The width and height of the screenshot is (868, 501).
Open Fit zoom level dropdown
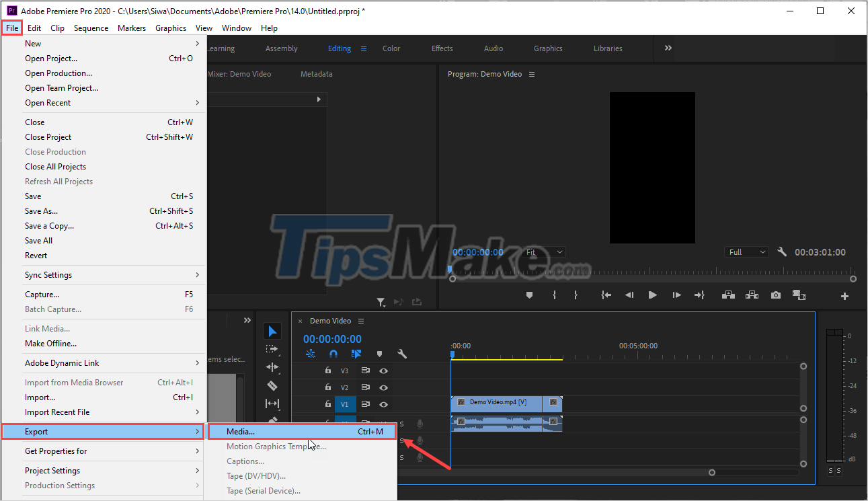point(545,252)
